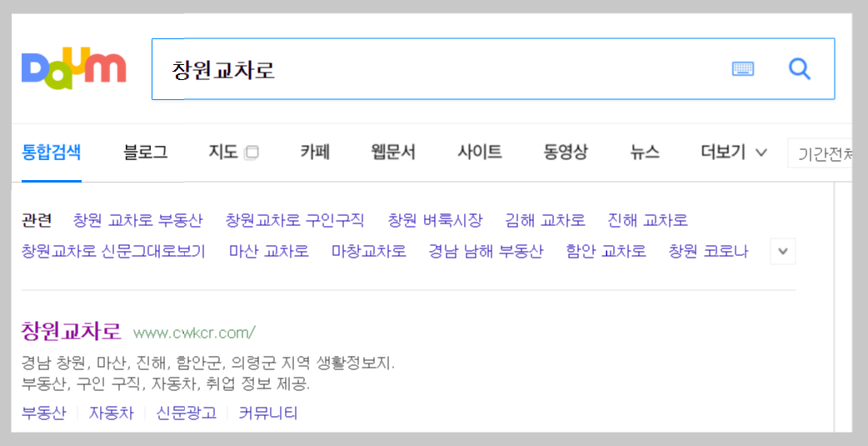This screenshot has height=446, width=868.
Task: Click related search 경남 남해 부동산
Action: coord(486,252)
